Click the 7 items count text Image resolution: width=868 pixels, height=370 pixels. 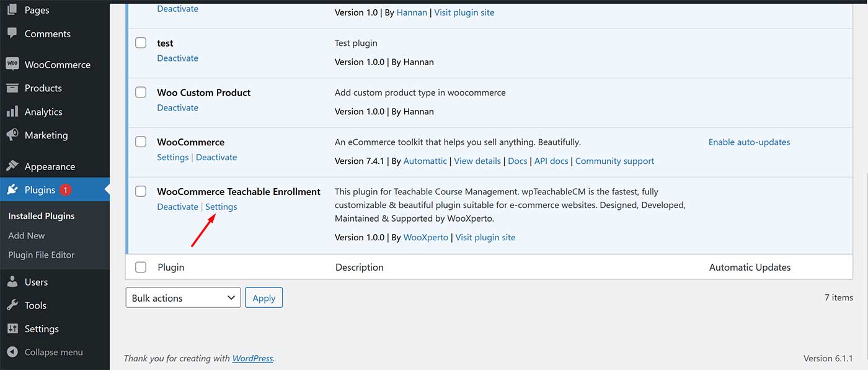pyautogui.click(x=839, y=297)
